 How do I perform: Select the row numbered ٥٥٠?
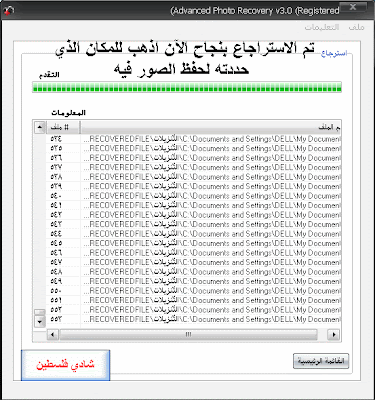point(194,291)
